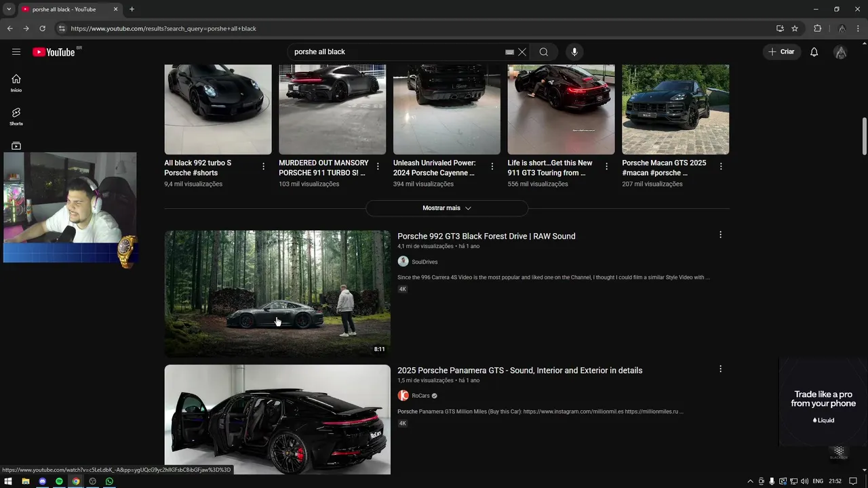Screen dimensions: 868x488
Task: Click the magnifier search button
Action: click(544, 52)
